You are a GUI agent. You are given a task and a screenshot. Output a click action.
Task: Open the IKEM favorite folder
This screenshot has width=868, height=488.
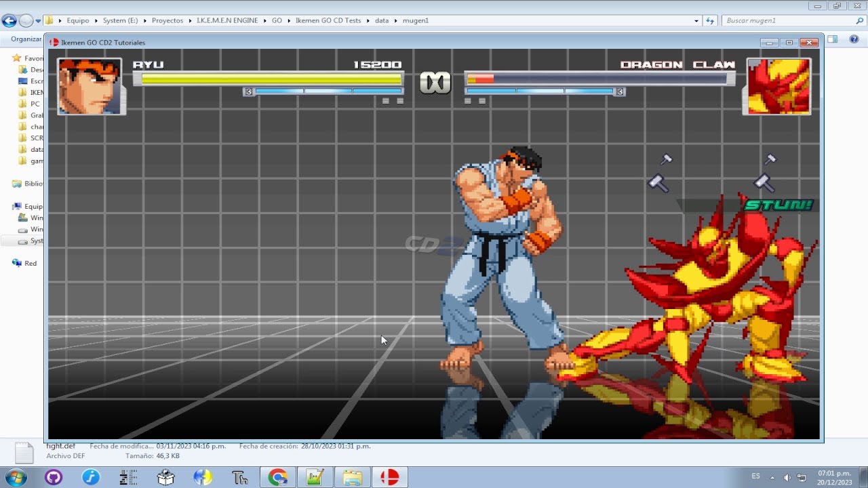click(x=31, y=92)
